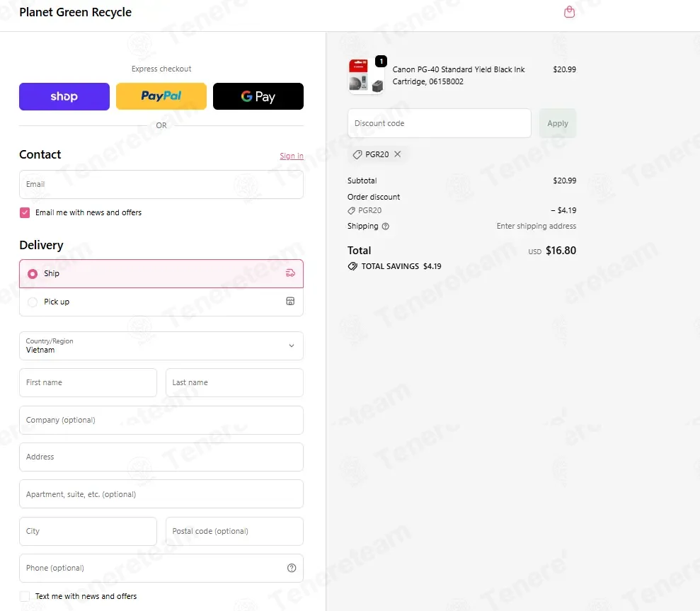
Task: Click the Sign in link
Action: tap(292, 156)
